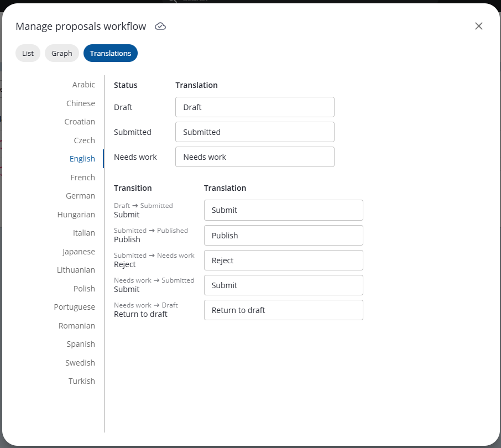Focus the Needs work translation input

[254, 157]
